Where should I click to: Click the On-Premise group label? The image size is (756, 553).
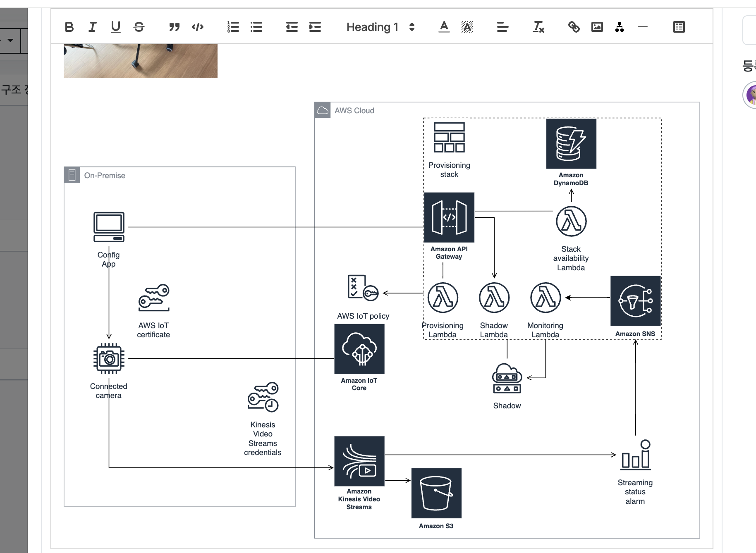pos(105,175)
